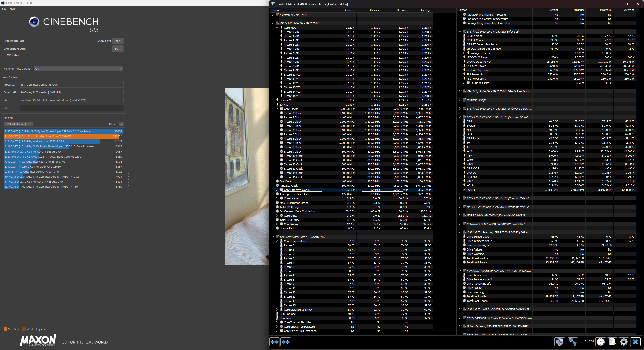Expand the OC Ratio Limits node

[x=464, y=83]
